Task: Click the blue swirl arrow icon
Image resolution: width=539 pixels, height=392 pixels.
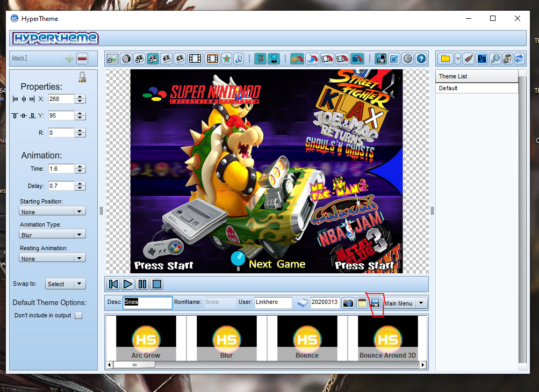Action: [312, 59]
